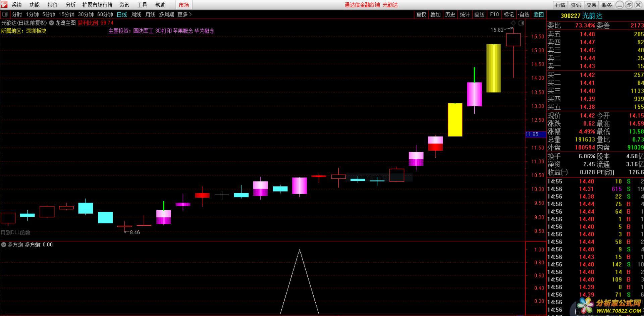
Task: Restore the application window size
Action: pos(629,5)
